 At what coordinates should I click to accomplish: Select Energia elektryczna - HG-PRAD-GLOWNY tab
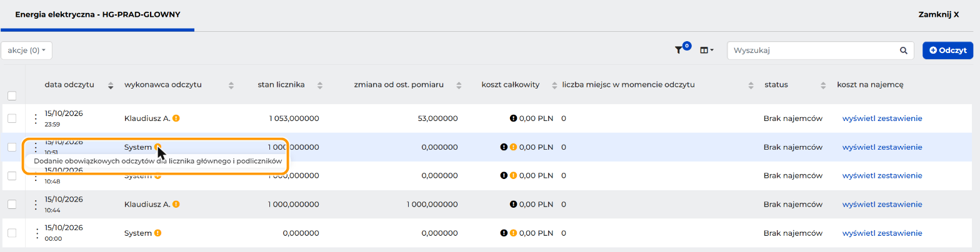97,14
